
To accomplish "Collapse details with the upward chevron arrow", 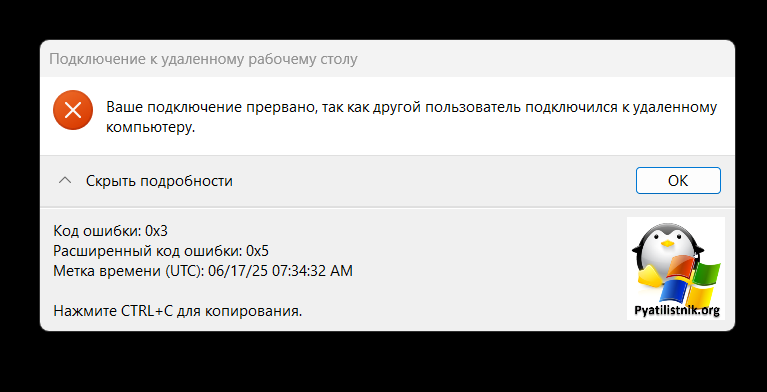I will [x=65, y=181].
